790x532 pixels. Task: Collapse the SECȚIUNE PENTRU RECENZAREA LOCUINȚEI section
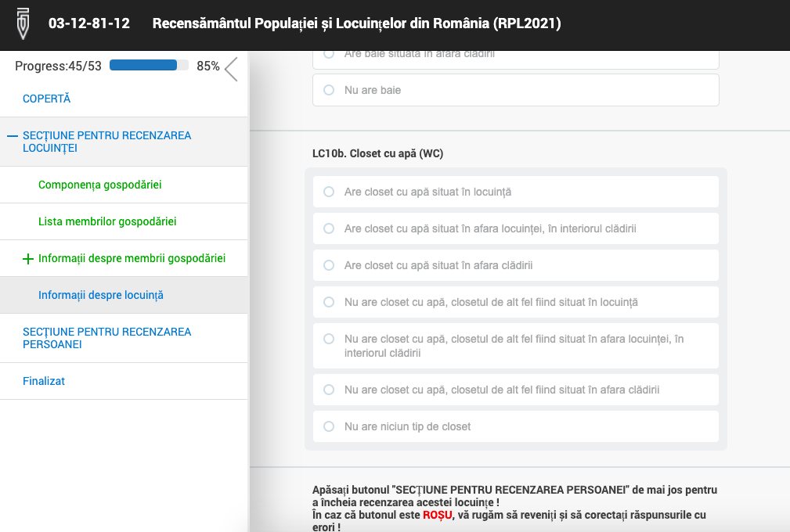13,136
